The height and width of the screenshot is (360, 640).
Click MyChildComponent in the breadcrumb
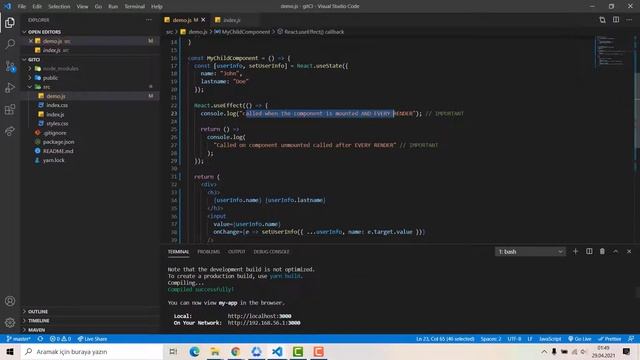(246, 32)
